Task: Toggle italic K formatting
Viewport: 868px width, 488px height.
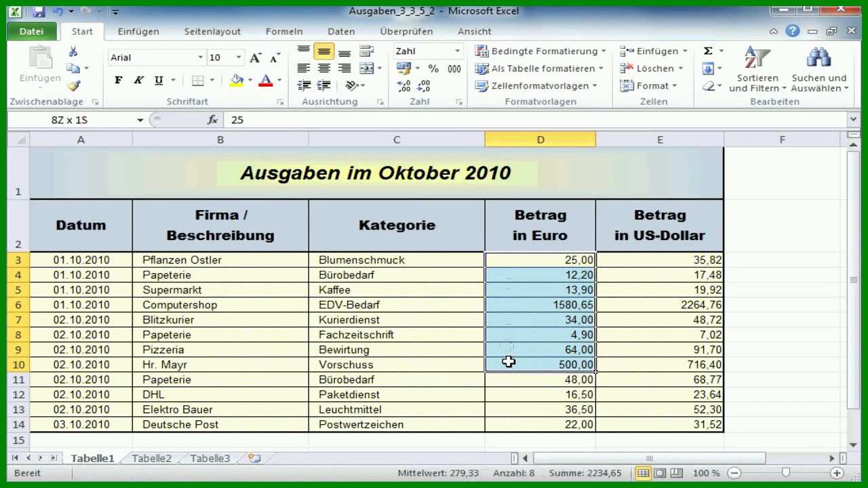Action: [138, 81]
